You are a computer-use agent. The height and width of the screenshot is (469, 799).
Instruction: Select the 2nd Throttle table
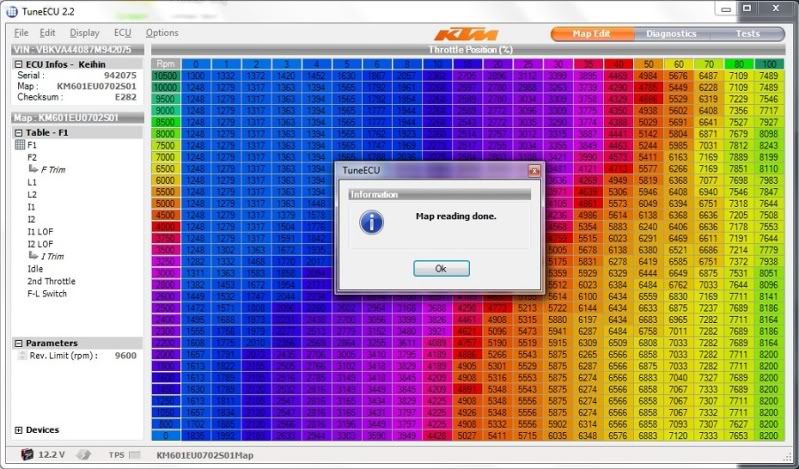[51, 281]
